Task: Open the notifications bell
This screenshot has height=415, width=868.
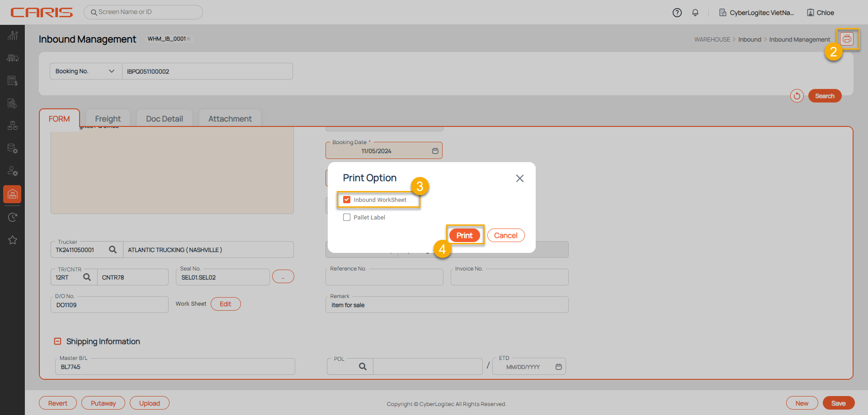Action: point(695,13)
